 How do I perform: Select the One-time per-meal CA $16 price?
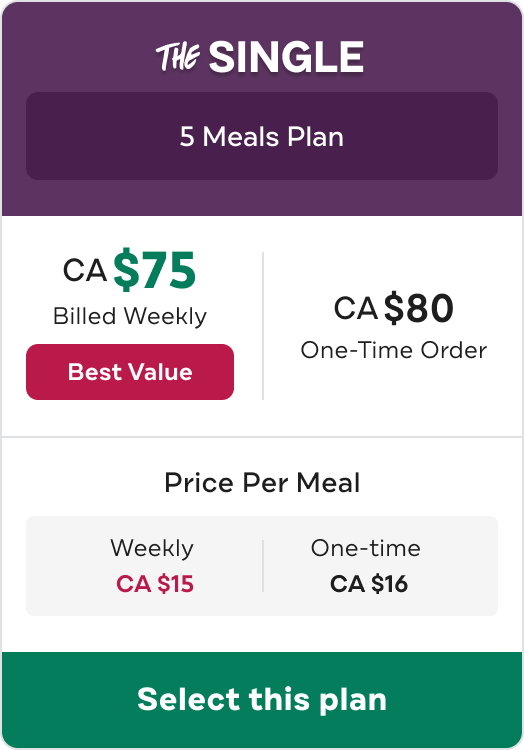369,584
